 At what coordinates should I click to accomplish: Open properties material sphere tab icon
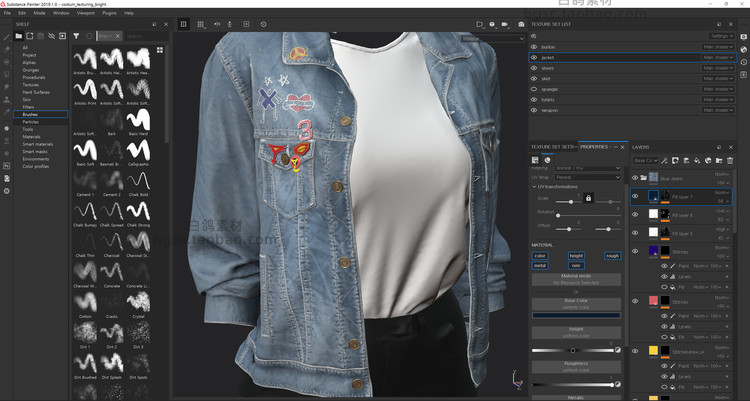pos(547,160)
